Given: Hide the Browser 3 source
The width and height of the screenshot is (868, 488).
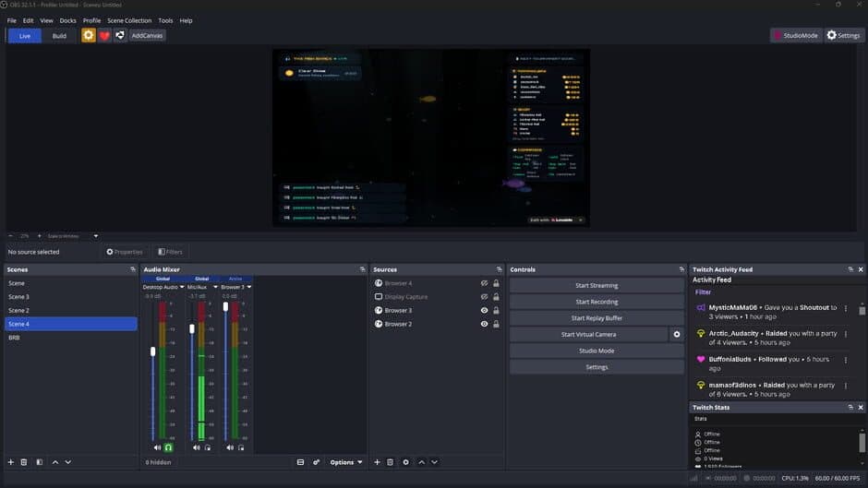Looking at the screenshot, I should [484, 311].
